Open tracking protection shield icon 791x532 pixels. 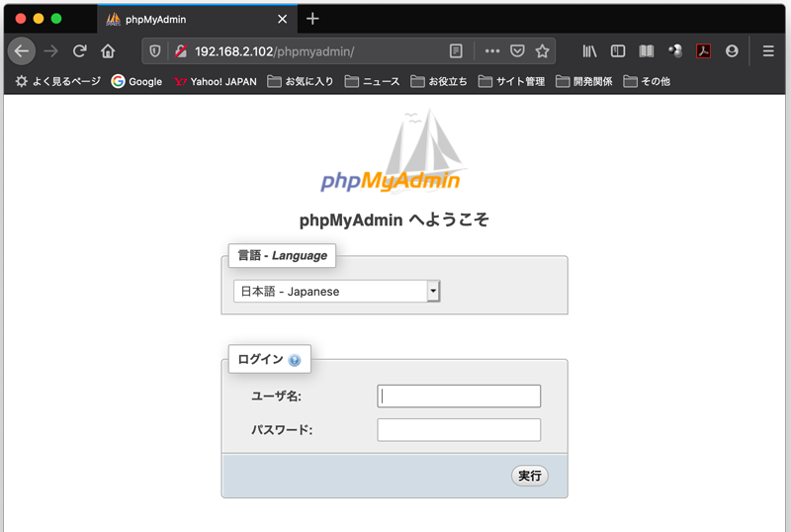(155, 51)
